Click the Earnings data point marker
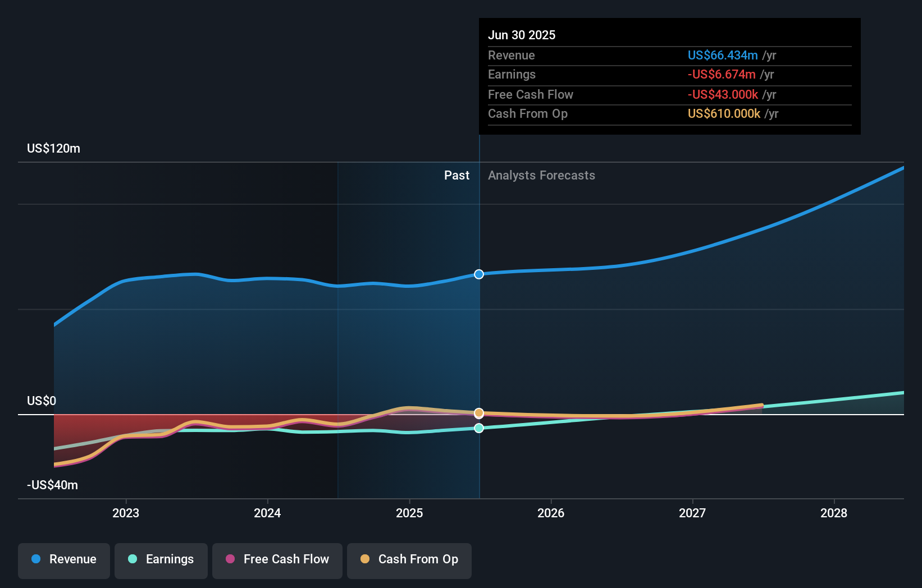Image resolution: width=922 pixels, height=588 pixels. click(x=479, y=428)
